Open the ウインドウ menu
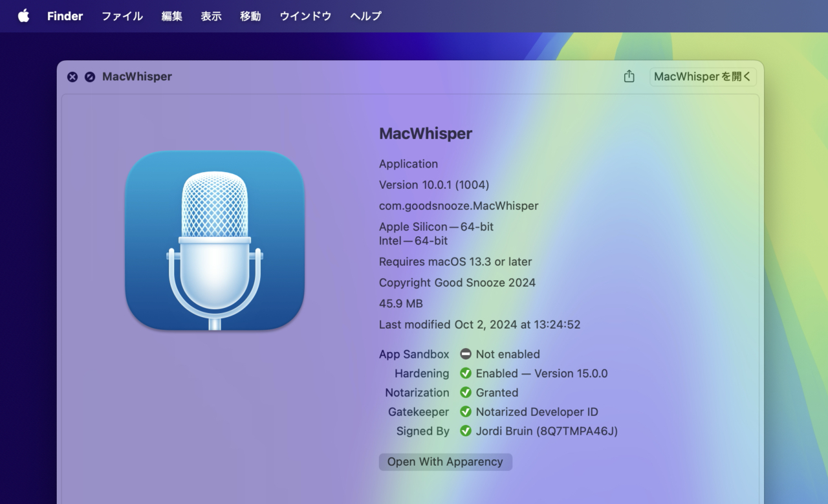 coord(305,16)
